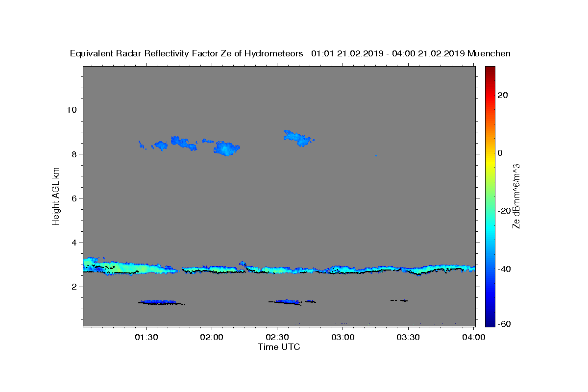
Task: Click the "Time UTC" axis label
Action: pos(279,347)
